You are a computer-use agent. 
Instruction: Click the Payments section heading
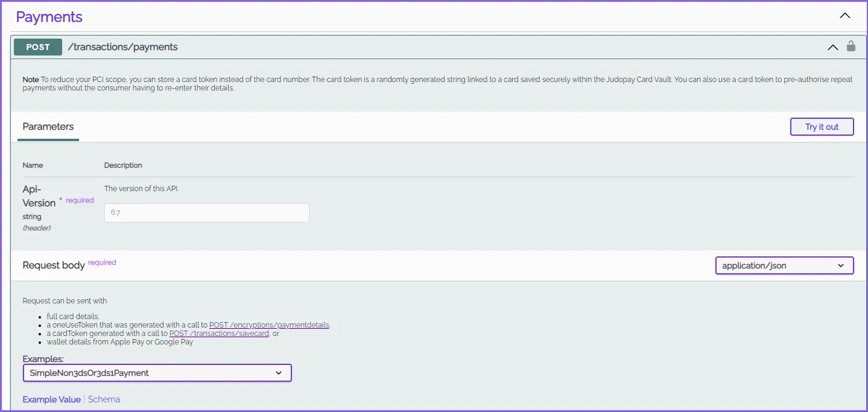point(49,17)
